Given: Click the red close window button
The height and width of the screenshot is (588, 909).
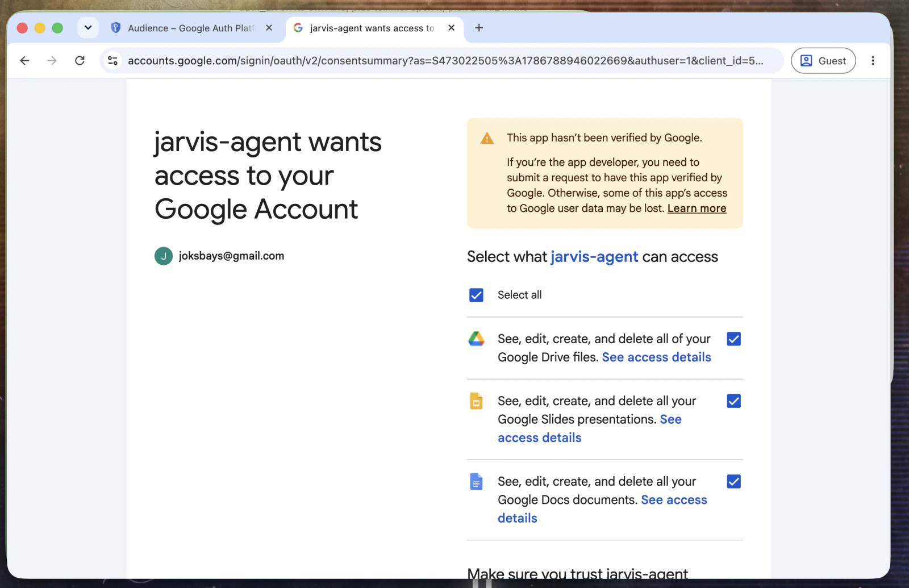Looking at the screenshot, I should pyautogui.click(x=22, y=28).
